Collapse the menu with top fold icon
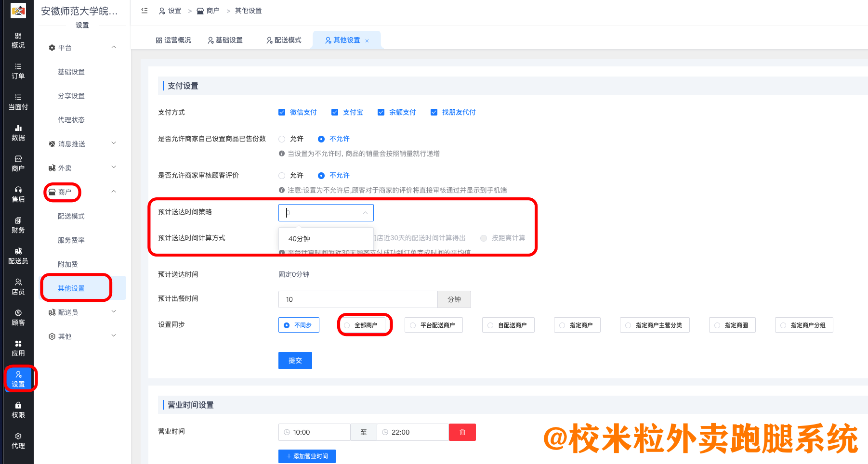Screen dimensions: 868x464 (x=145, y=11)
